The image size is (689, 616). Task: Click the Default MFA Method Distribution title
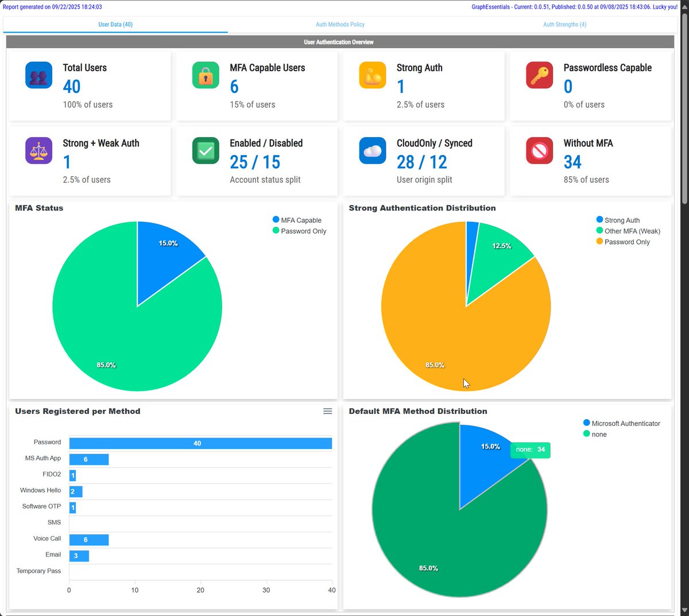pyautogui.click(x=418, y=411)
